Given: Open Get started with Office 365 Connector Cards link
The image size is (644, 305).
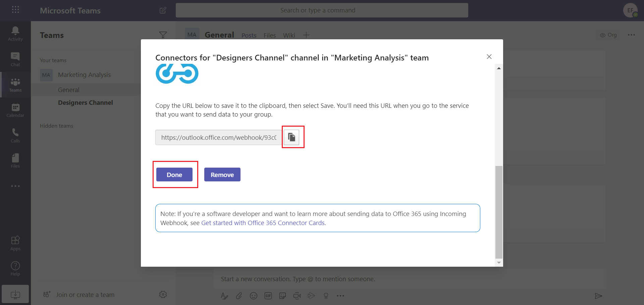Looking at the screenshot, I should 263,223.
